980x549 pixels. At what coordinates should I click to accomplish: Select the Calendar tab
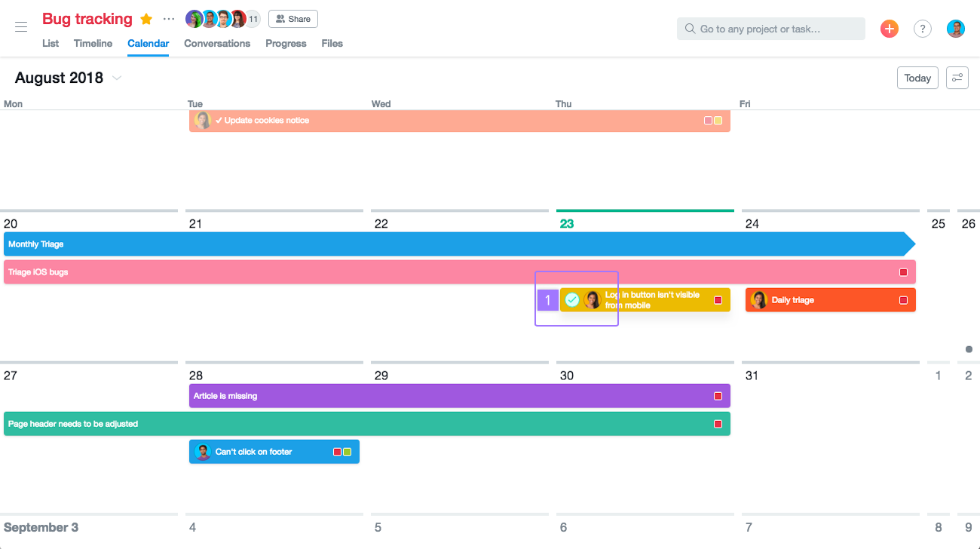(148, 43)
